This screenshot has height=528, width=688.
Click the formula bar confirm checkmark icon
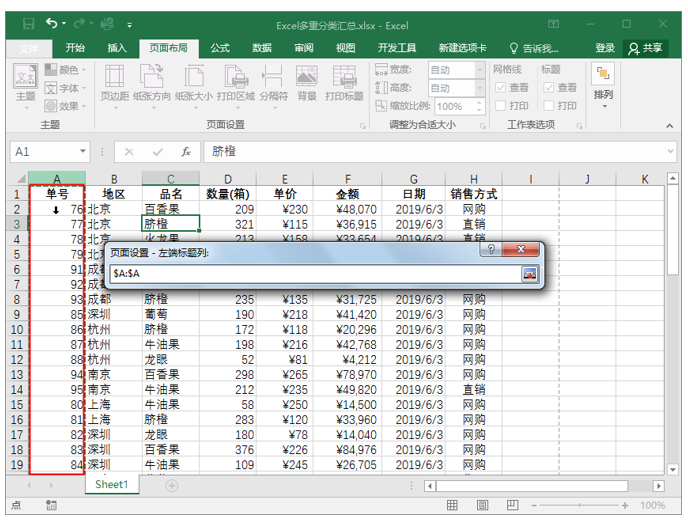point(158,152)
